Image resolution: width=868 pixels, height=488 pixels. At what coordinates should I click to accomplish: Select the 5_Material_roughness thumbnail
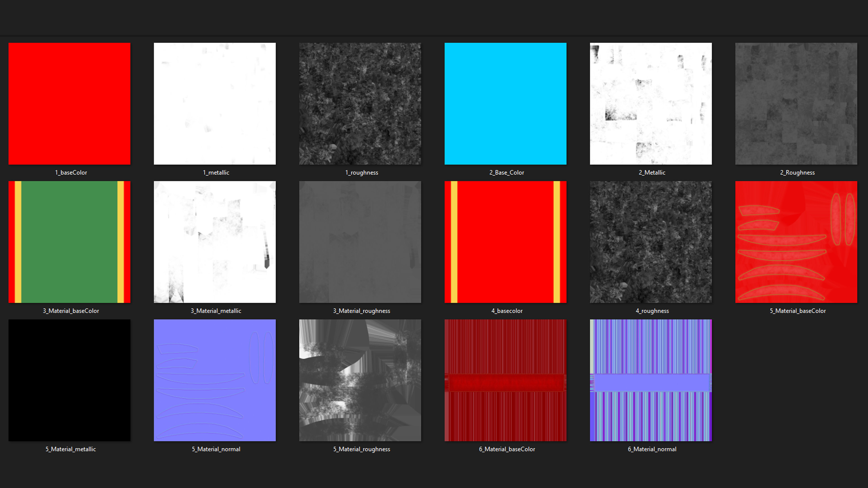pos(360,380)
